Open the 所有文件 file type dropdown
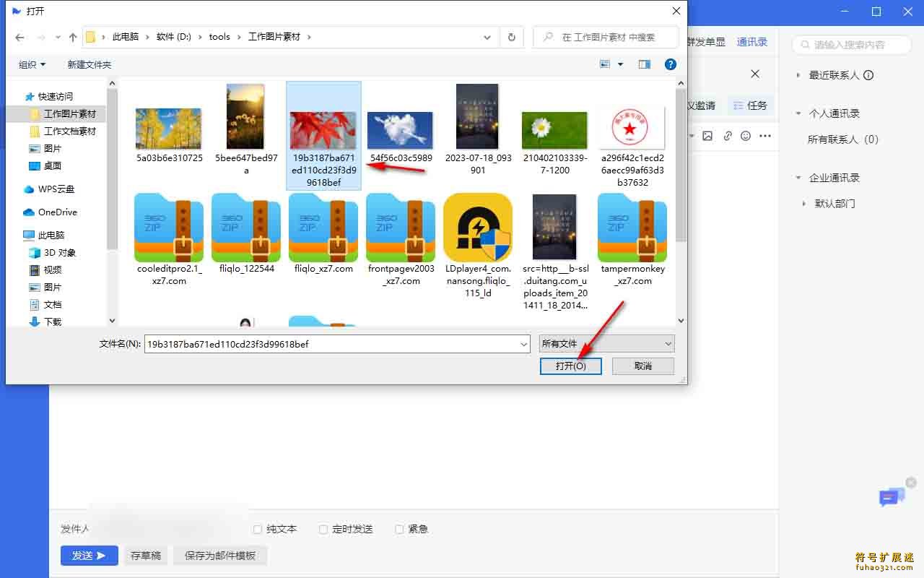The width and height of the screenshot is (924, 578). [x=606, y=344]
